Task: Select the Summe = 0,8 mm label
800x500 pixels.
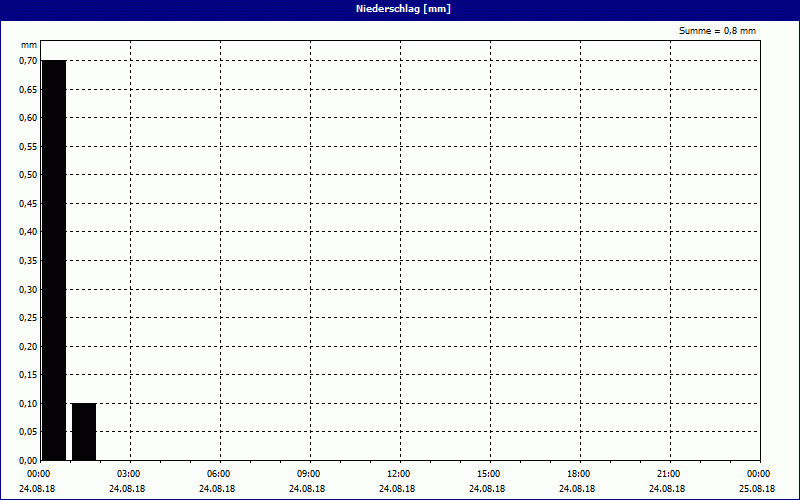Action: click(x=717, y=31)
